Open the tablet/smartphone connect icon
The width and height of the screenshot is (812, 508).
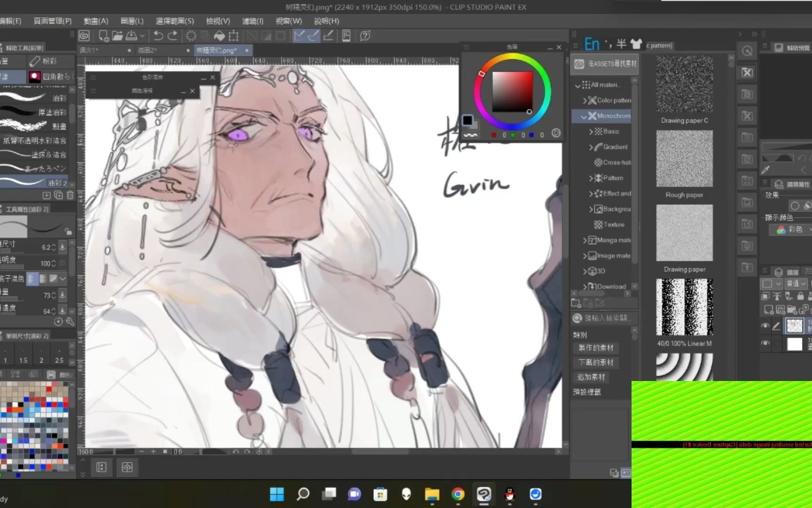point(346,36)
